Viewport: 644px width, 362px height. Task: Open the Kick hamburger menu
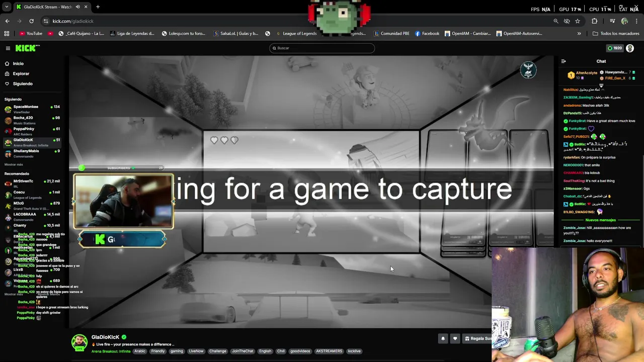(x=8, y=48)
